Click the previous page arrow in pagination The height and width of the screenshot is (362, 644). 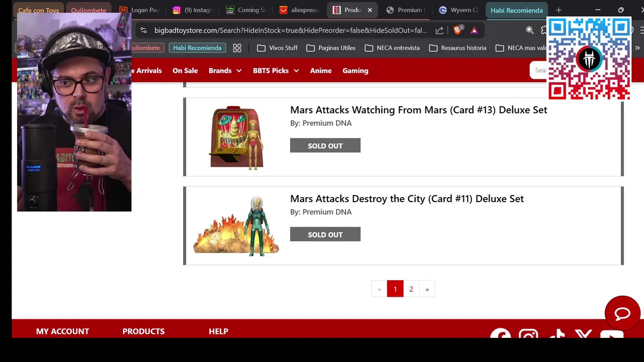[x=379, y=289]
